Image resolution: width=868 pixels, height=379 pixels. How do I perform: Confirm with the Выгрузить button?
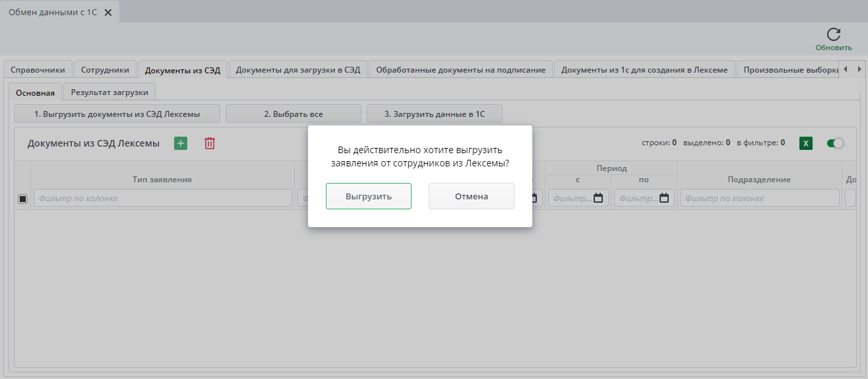click(x=369, y=196)
